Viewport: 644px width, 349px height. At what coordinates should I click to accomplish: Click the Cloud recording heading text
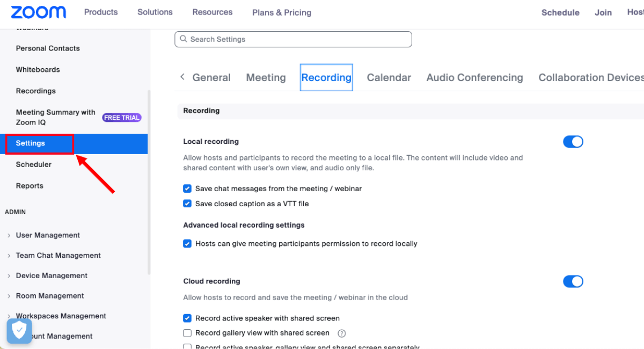(x=211, y=281)
